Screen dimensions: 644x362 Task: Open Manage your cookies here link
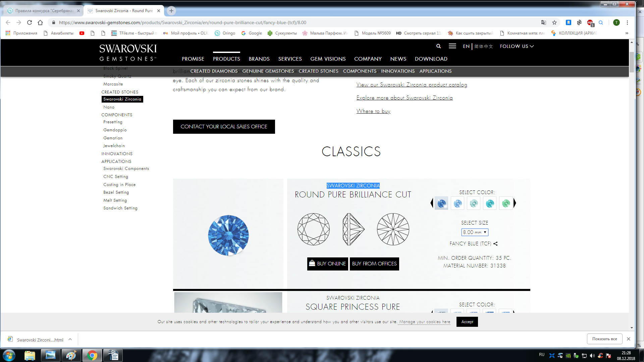coord(425,322)
